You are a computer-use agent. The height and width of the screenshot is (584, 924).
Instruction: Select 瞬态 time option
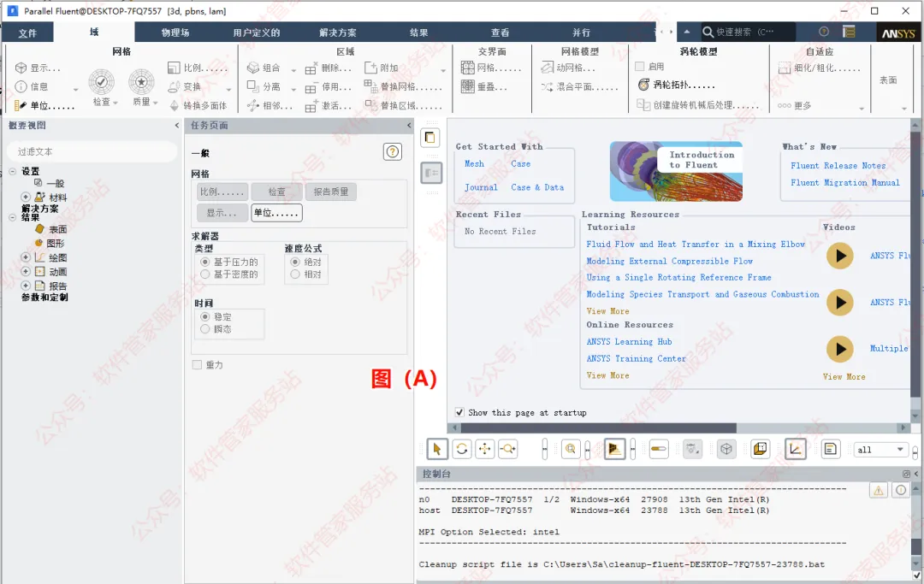click(204, 329)
